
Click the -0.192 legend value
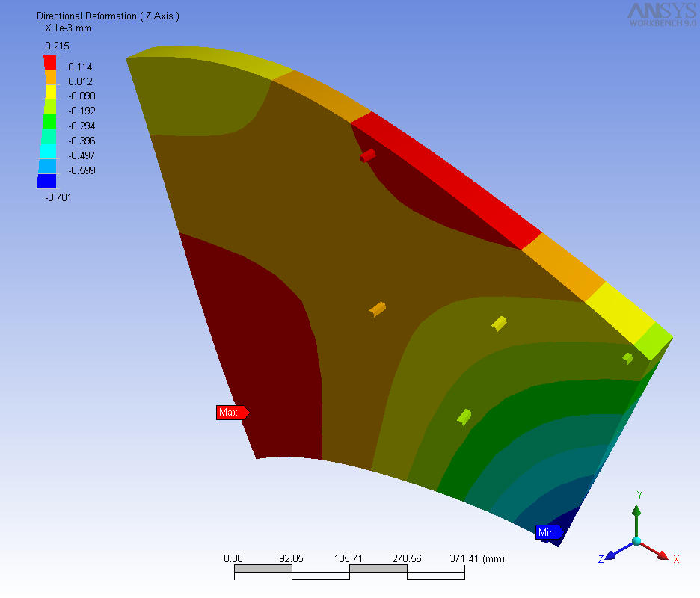82,111
